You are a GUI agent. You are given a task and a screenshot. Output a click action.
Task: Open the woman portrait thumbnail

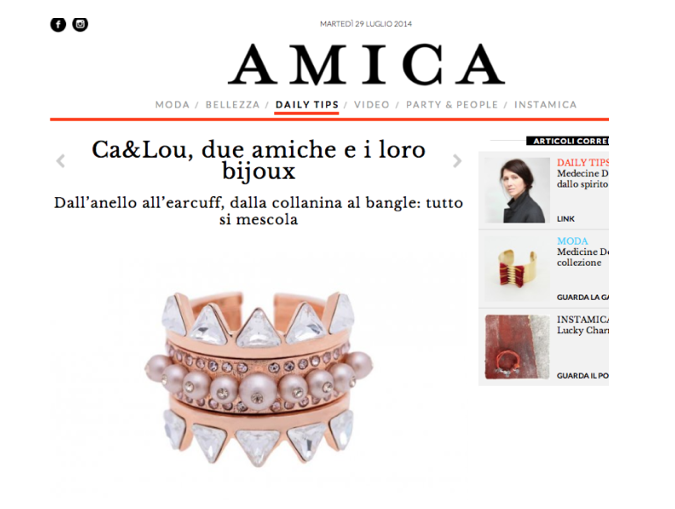coord(517,190)
